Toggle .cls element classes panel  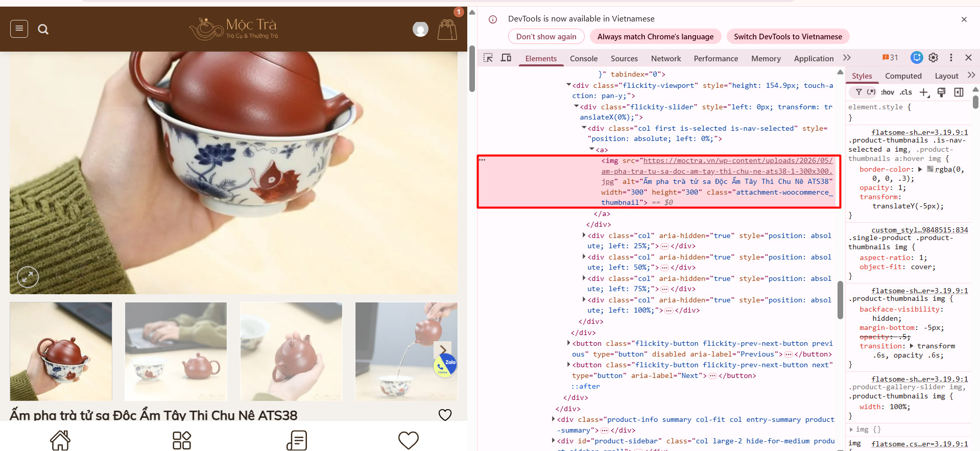pos(906,92)
